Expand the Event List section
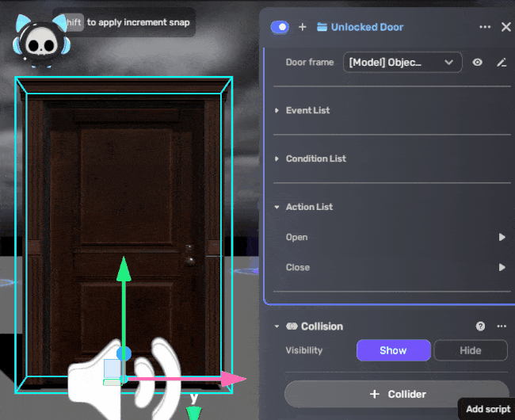The width and height of the screenshot is (515, 420). [x=277, y=110]
